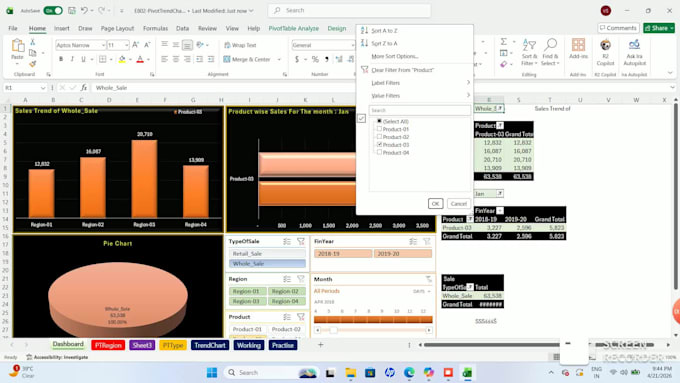Clear filter on Region slicer
The image size is (680, 383).
(x=301, y=279)
